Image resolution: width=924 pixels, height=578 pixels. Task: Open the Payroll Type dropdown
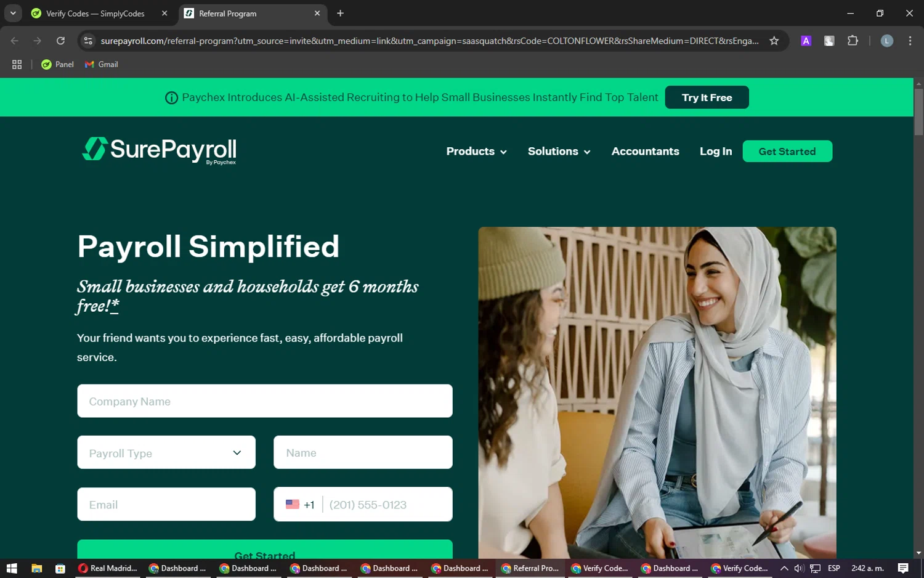point(166,453)
